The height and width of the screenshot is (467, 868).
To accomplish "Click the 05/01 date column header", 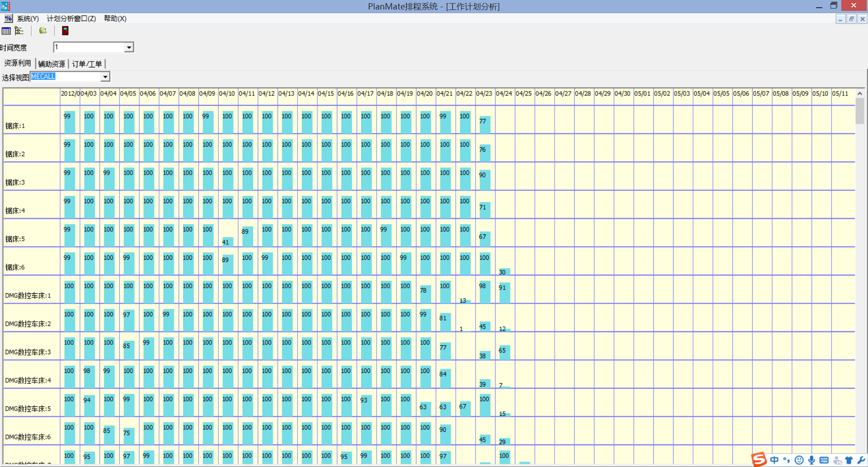I will click(642, 94).
